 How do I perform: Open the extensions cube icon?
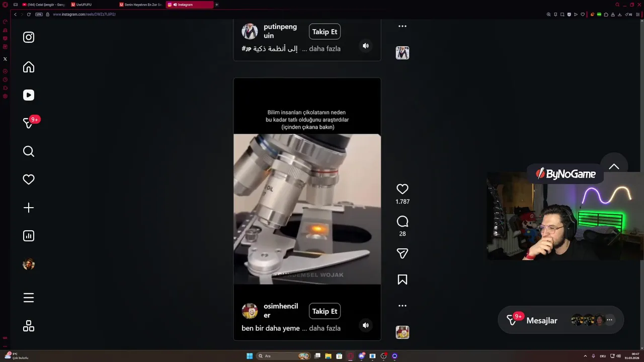click(606, 15)
